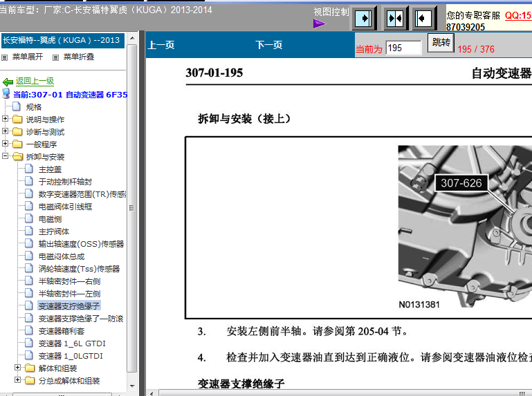Click the QQ customer service link
Image resolution: width=532 pixels, height=396 pixels.
(518, 16)
